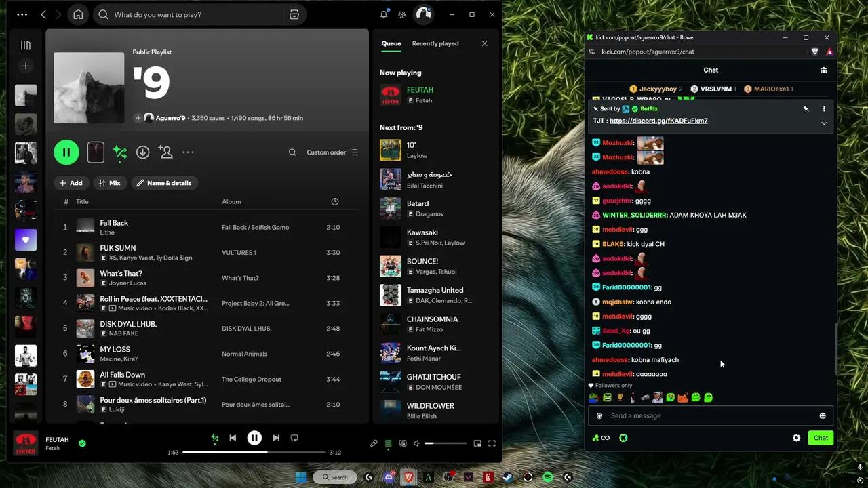Download the '9 playlist

click(142, 152)
